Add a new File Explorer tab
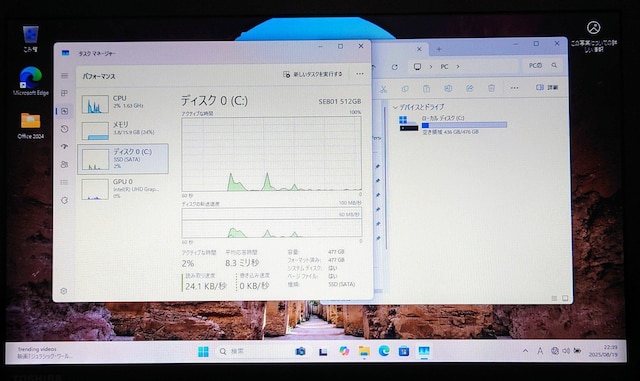This screenshot has width=640, height=381. pyautogui.click(x=439, y=49)
